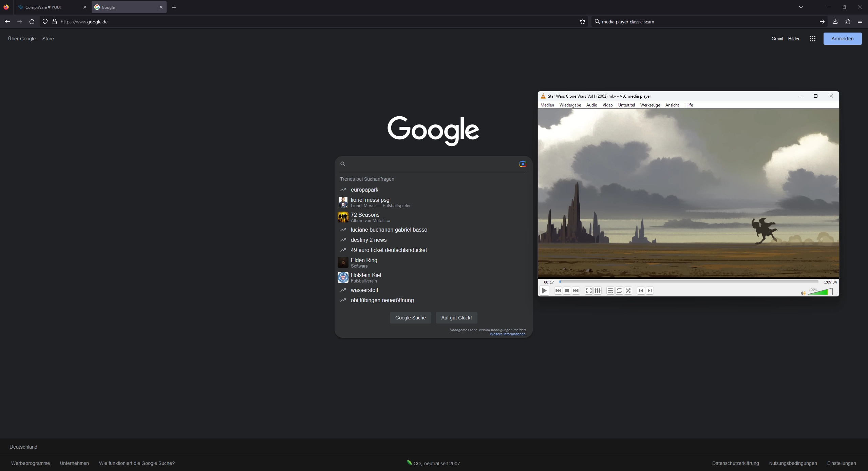Click the elapsed time 00:17 in VLC
The height and width of the screenshot is (471, 868).
coord(549,282)
